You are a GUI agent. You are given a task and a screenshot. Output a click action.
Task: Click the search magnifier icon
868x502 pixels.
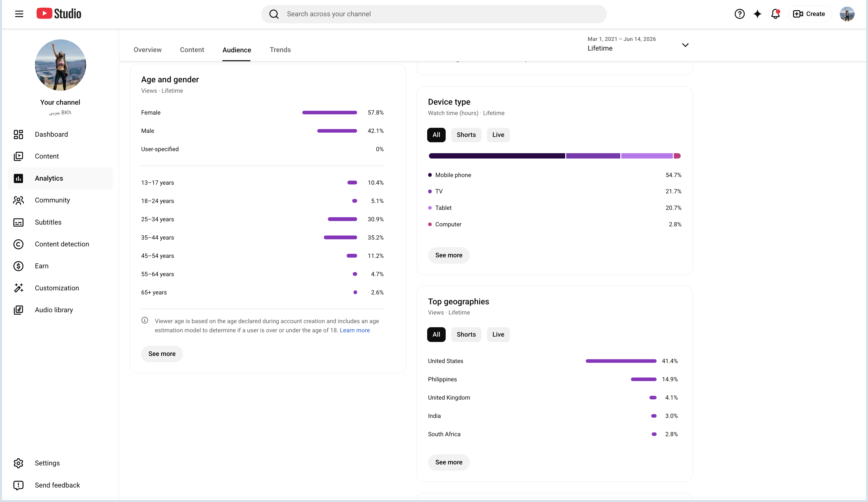pyautogui.click(x=274, y=14)
